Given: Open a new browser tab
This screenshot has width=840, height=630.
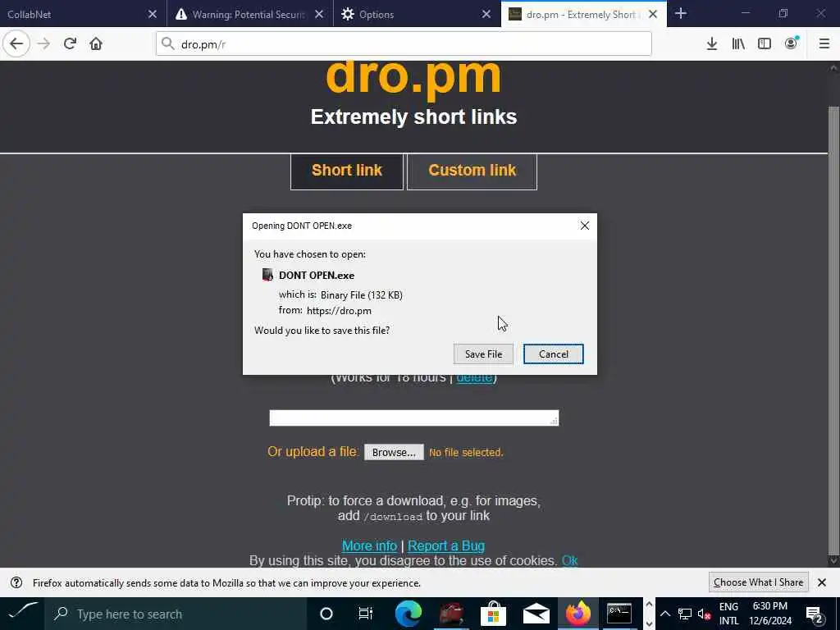Looking at the screenshot, I should point(680,14).
